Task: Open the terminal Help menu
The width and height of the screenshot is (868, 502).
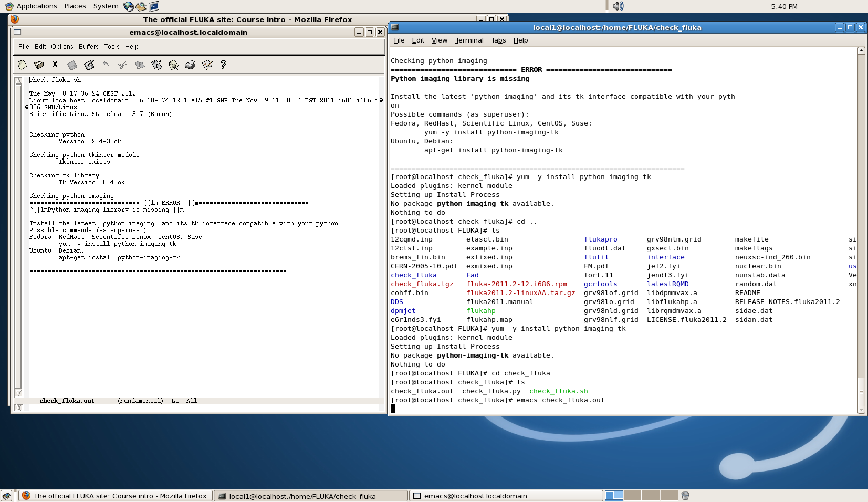Action: [x=520, y=40]
